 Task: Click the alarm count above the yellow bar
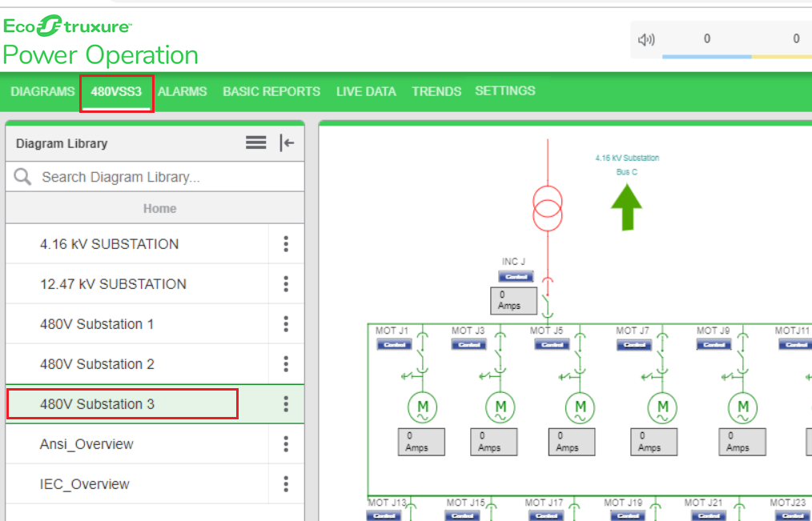797,38
